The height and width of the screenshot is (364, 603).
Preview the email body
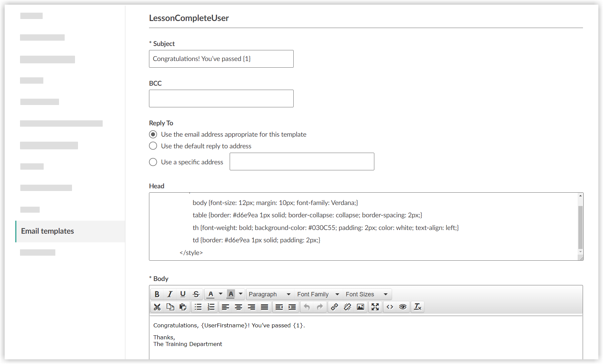point(402,307)
